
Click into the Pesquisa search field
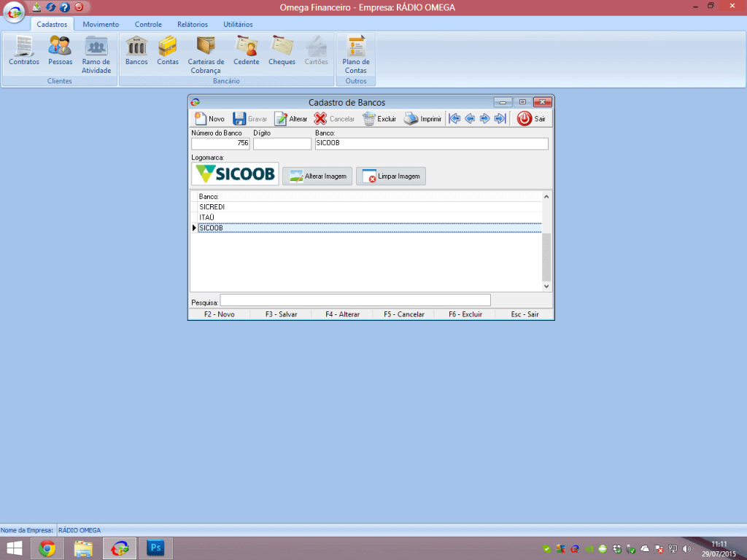(355, 300)
